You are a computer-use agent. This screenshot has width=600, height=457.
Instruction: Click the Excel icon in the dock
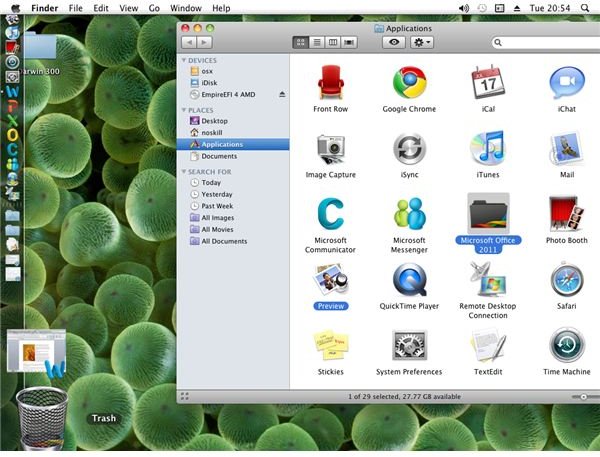click(x=12, y=121)
